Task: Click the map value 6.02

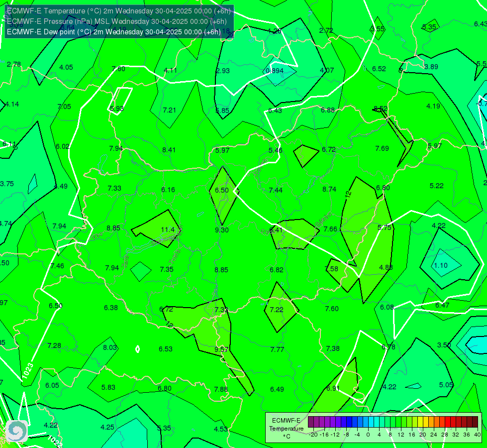Action: 62,146
